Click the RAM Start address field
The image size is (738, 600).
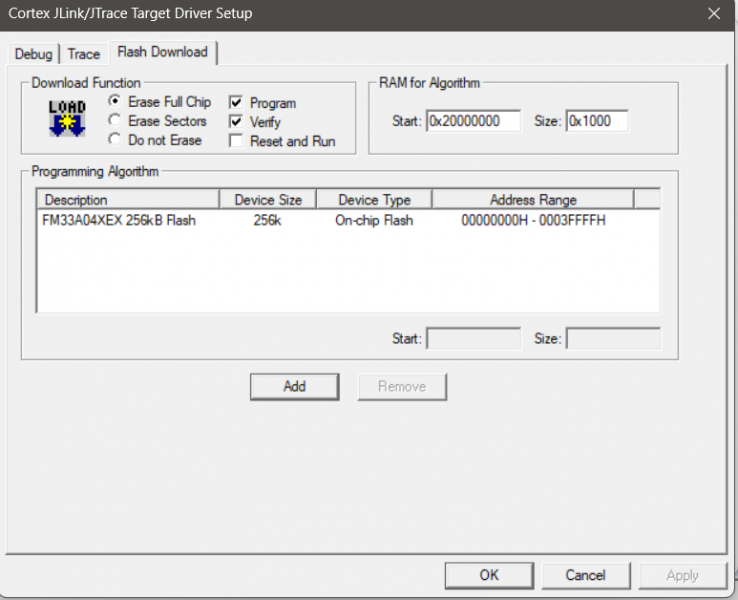pos(473,121)
